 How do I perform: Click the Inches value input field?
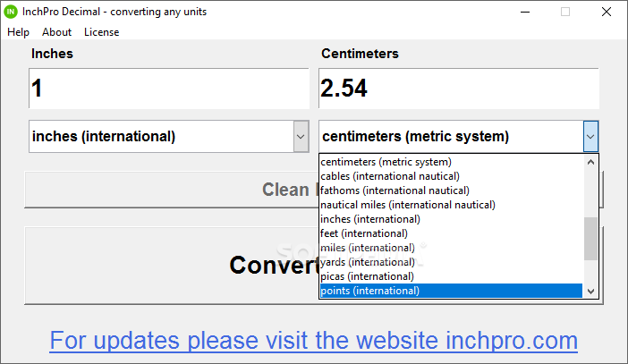[x=169, y=89]
